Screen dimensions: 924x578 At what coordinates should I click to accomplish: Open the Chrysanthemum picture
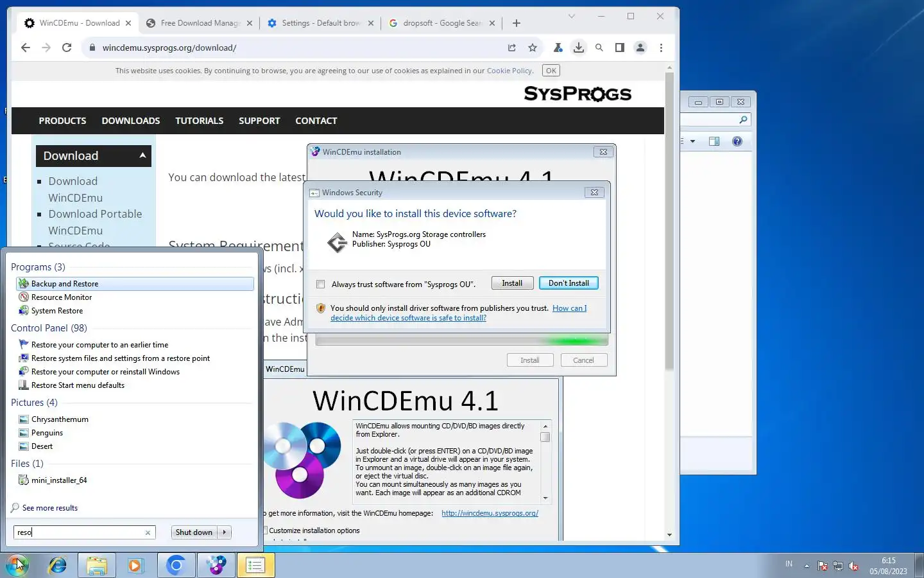(x=135, y=419)
